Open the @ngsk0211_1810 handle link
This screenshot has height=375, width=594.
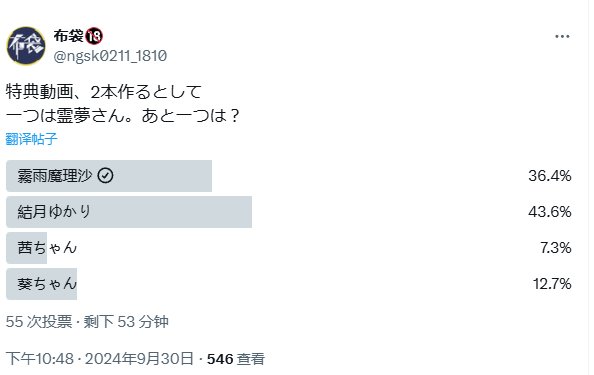110,56
